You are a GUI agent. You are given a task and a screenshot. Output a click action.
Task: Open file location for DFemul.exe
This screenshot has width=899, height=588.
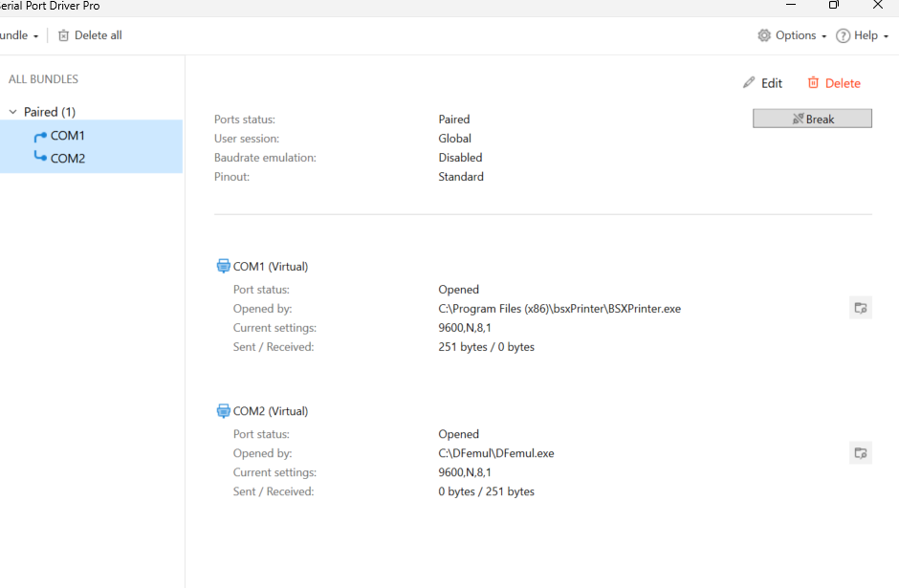[860, 453]
